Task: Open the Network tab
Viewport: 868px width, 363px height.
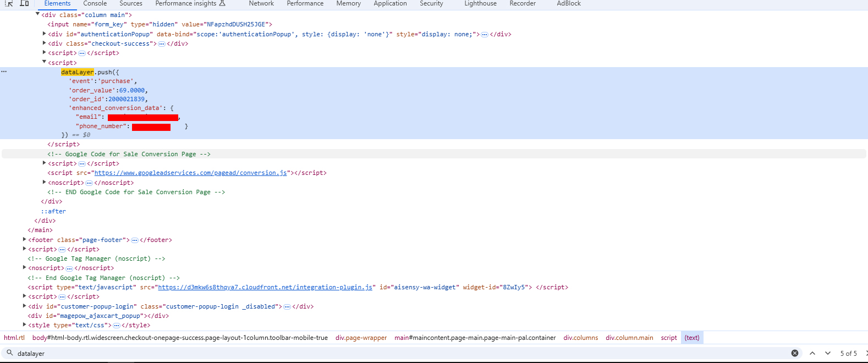Action: click(x=261, y=3)
